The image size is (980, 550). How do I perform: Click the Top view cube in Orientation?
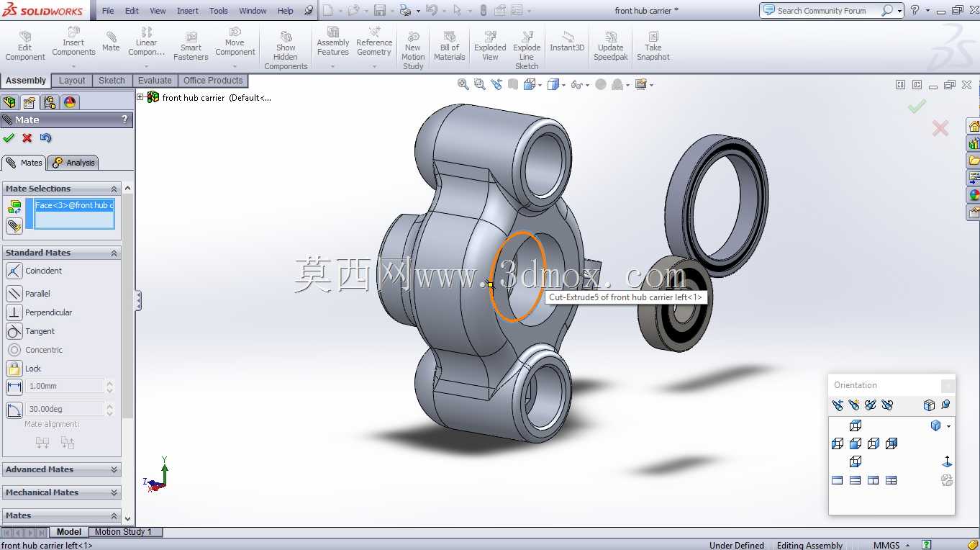point(856,425)
